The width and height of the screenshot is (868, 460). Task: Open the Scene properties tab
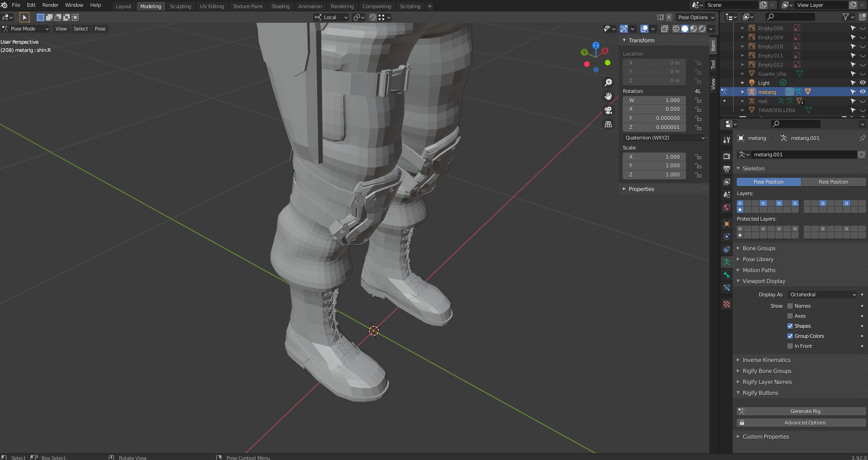(727, 195)
